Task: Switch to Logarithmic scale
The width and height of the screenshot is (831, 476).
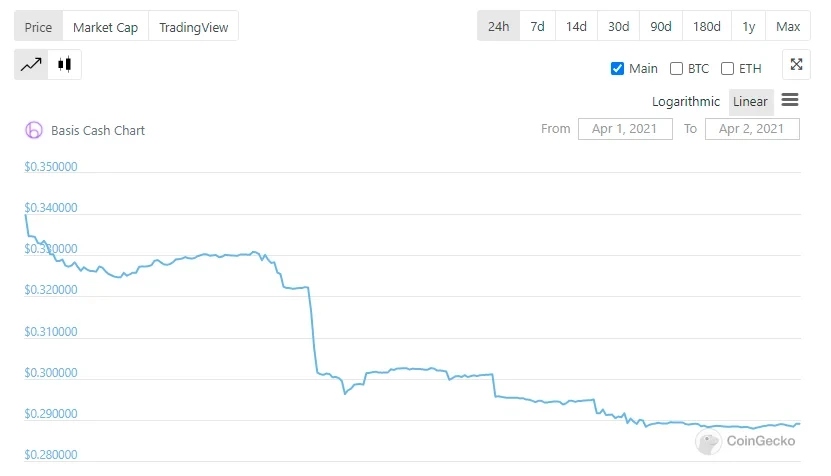Action: click(x=685, y=101)
